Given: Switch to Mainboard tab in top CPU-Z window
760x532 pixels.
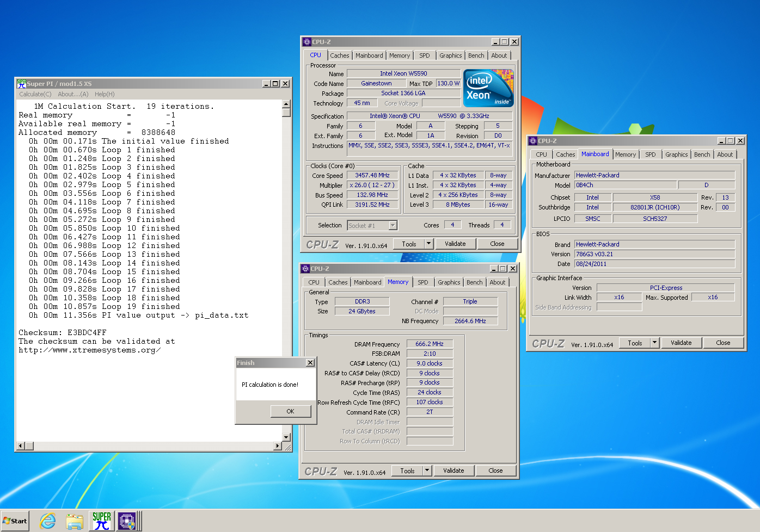Looking at the screenshot, I should [369, 55].
